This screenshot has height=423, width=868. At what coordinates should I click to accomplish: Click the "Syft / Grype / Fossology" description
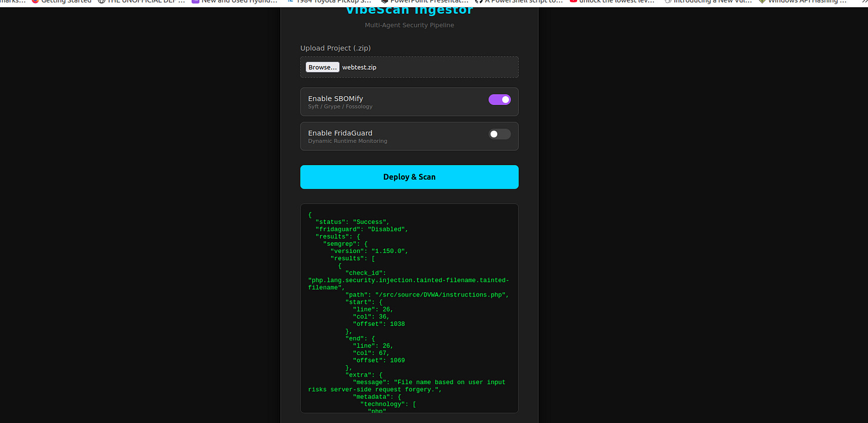pos(340,107)
